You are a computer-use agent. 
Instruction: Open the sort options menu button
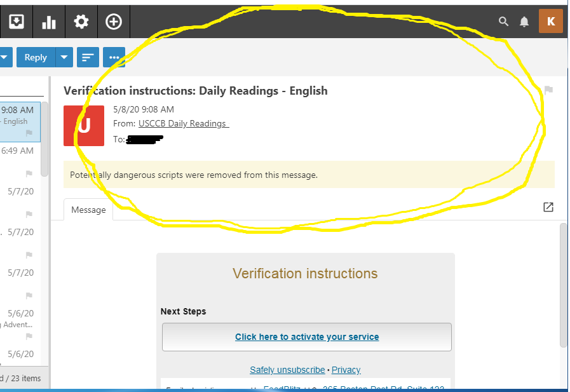point(88,57)
